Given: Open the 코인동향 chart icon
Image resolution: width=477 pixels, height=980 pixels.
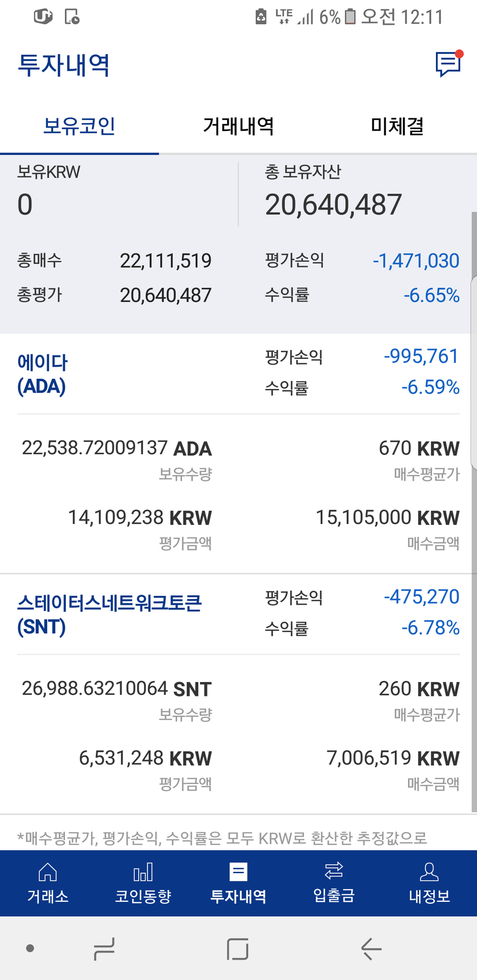Looking at the screenshot, I should point(143,872).
